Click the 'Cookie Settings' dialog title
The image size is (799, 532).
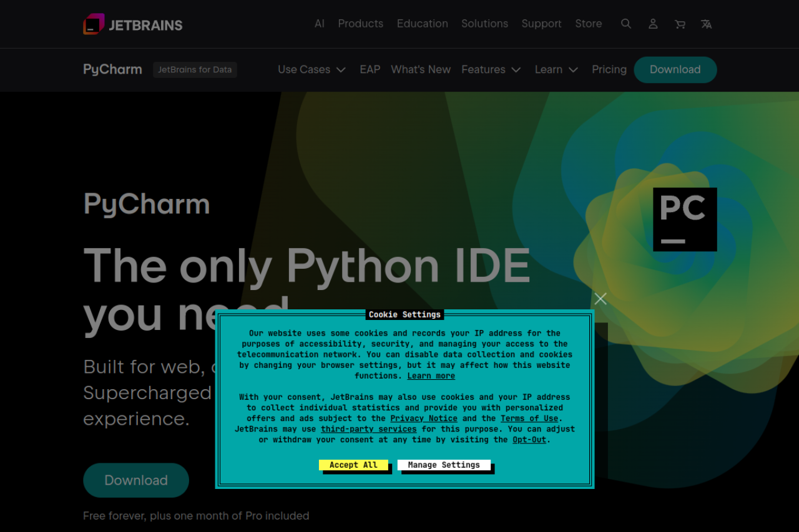[404, 314]
